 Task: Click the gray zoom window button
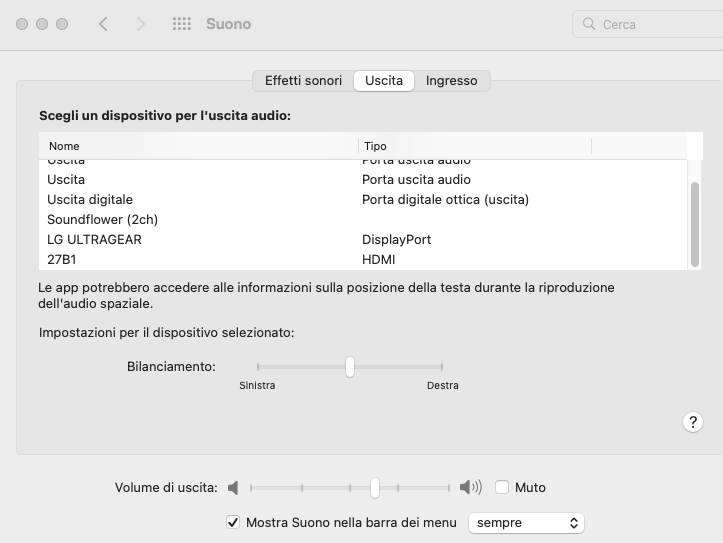[62, 24]
